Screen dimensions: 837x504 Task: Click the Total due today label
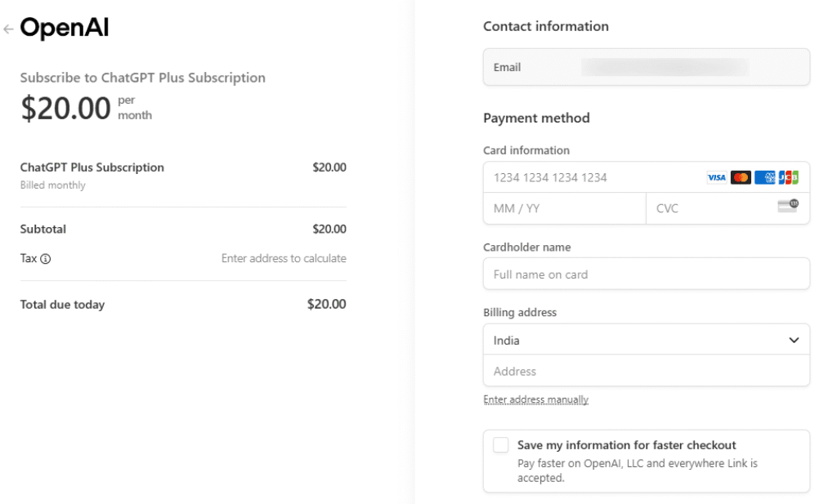pyautogui.click(x=62, y=305)
